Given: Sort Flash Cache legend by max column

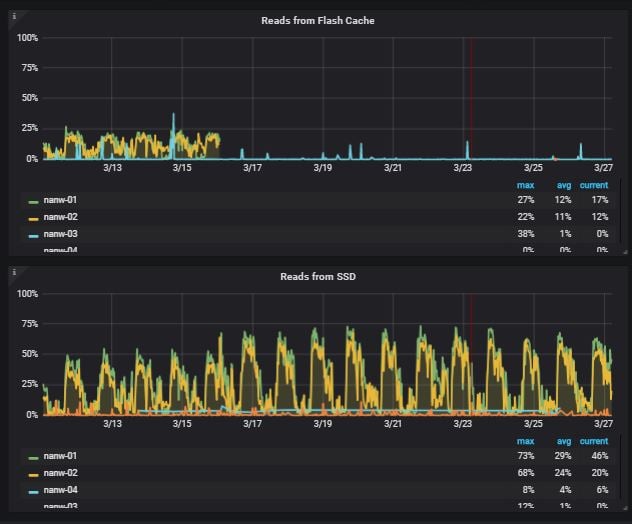Looking at the screenshot, I should pos(525,185).
